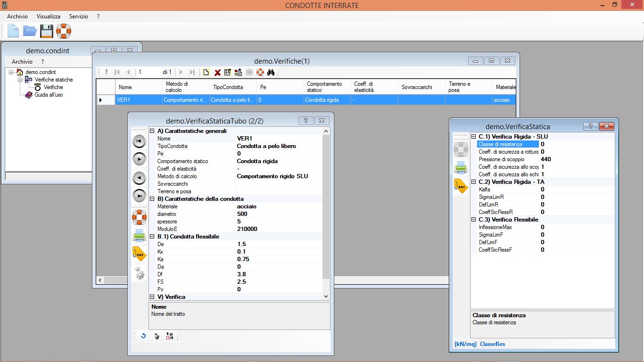Click the printer icon in VerificaStaticaTubo panel
The width and height of the screenshot is (644, 362).
(139, 235)
